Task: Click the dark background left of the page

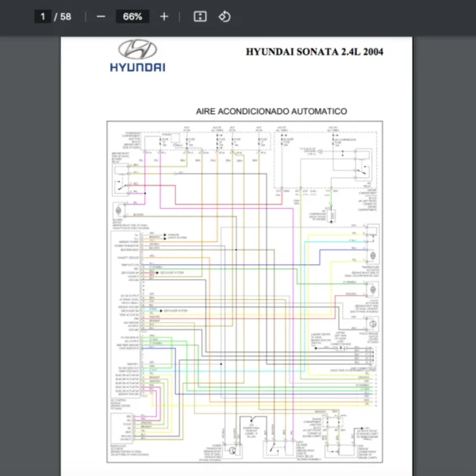Action: (32, 238)
